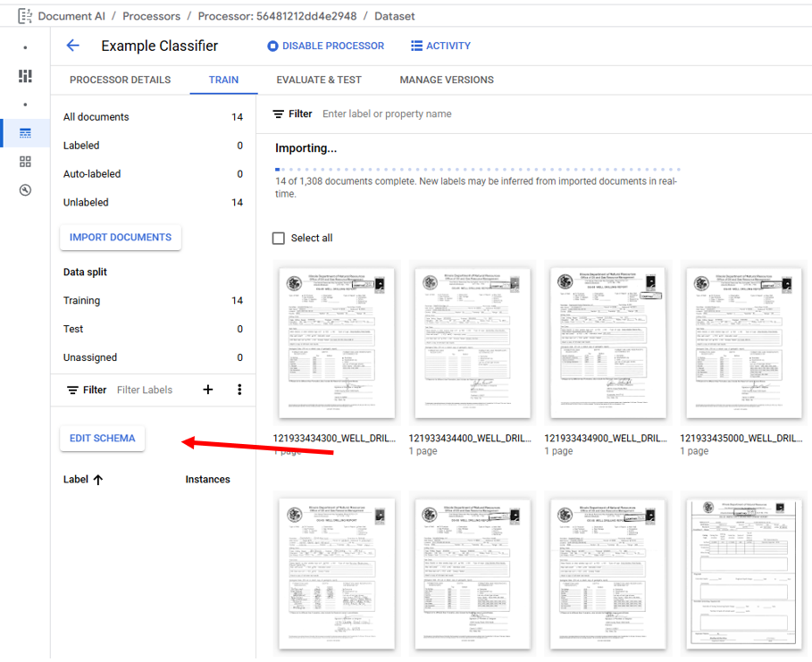Screen dimensions: 812x662
Task: Click the back arrow beside Example Classifier
Action: point(73,46)
